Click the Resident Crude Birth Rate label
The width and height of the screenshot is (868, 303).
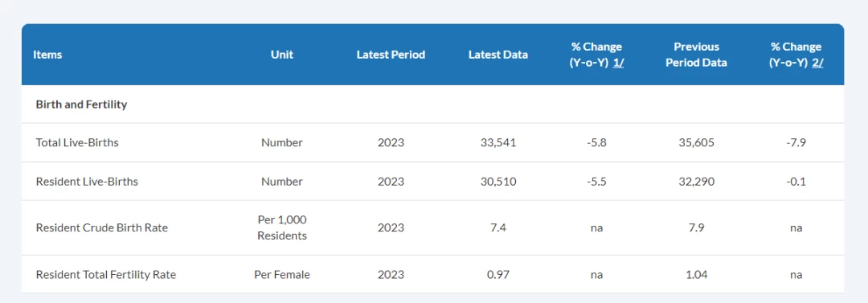click(x=102, y=227)
